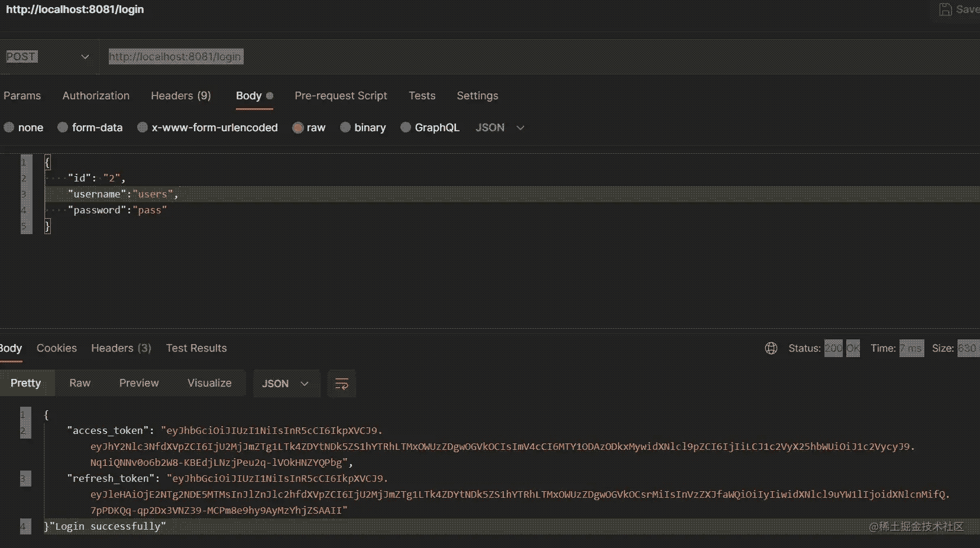Open the POST method dropdown

point(47,57)
